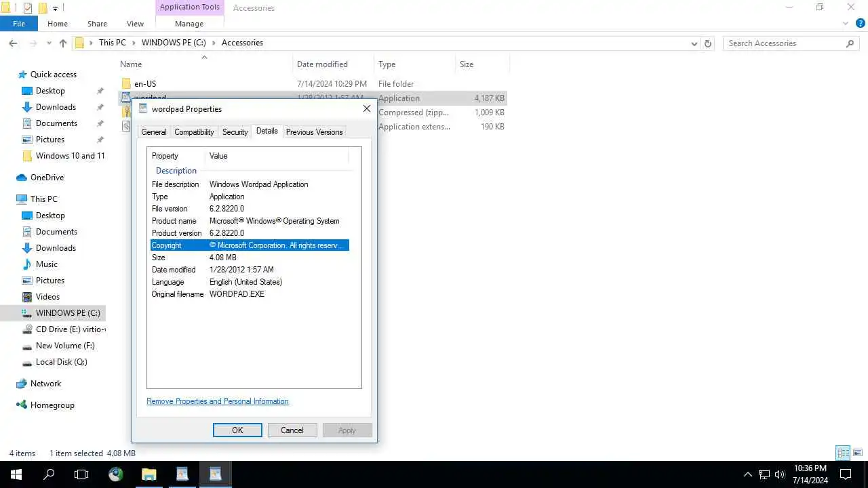Switch to Security tab
The width and height of the screenshot is (868, 488).
(x=235, y=132)
